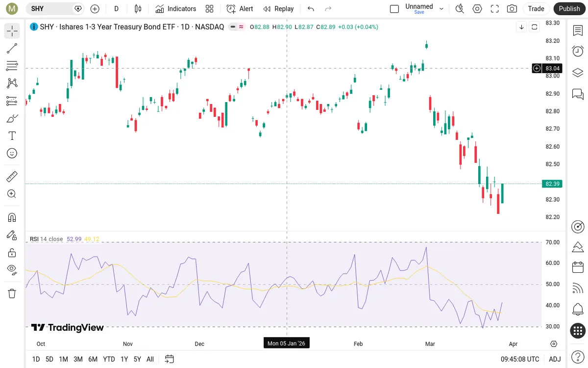Open the Indicators dialog
Viewport: 588px width, 368px height.
tap(176, 9)
